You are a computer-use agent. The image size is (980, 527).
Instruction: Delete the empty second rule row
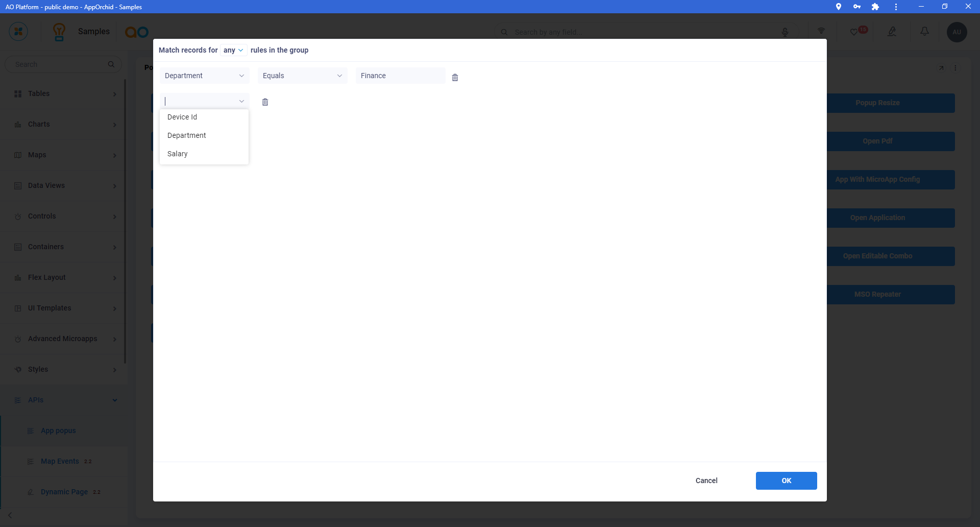[x=265, y=102]
